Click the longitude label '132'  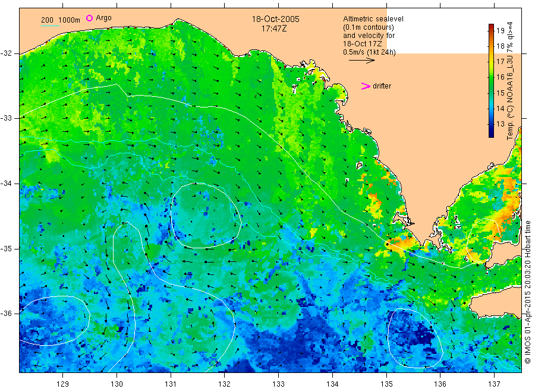pyautogui.click(x=225, y=384)
